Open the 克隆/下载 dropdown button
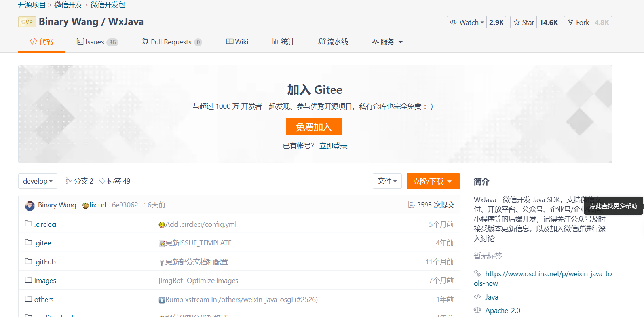 pos(433,181)
